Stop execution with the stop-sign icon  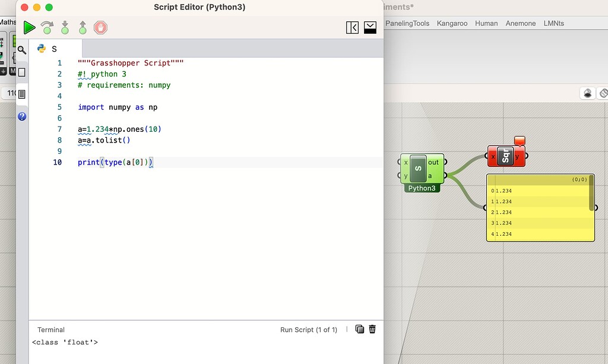click(101, 27)
